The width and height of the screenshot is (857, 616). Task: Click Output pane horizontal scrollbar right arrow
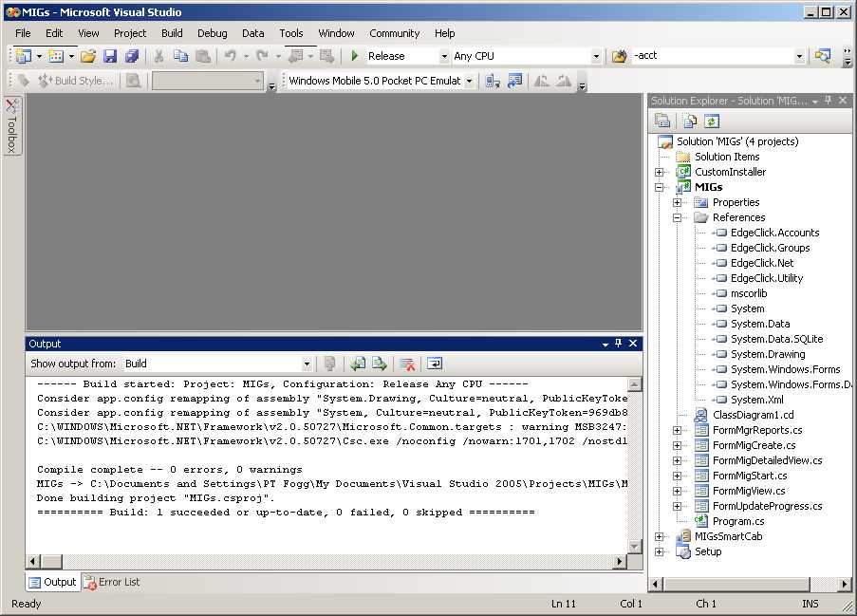coord(619,561)
